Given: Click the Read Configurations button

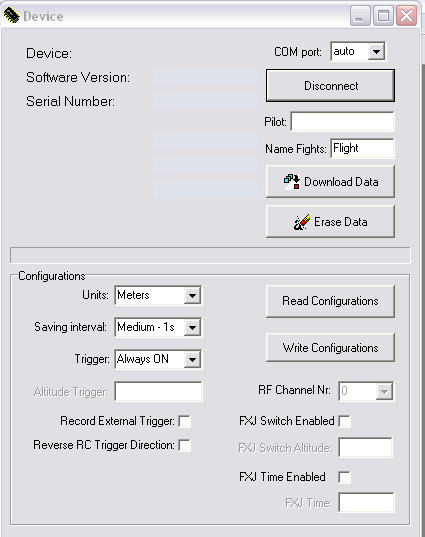Looking at the screenshot, I should tap(330, 301).
